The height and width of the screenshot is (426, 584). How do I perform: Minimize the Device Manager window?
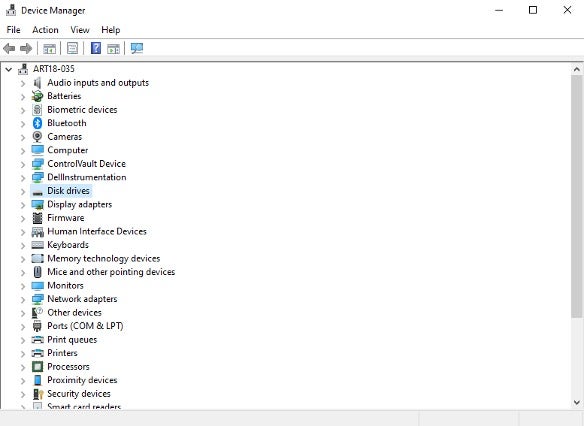(499, 10)
